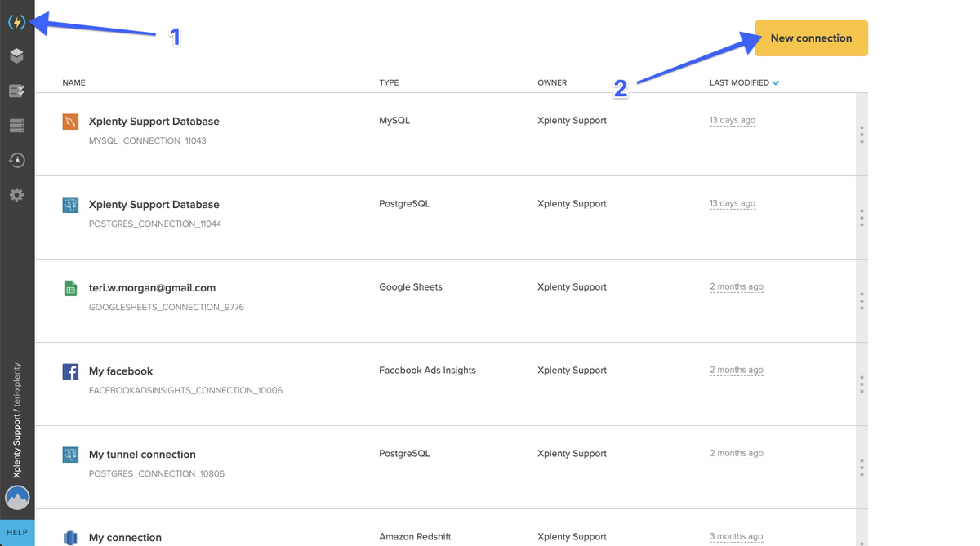The width and height of the screenshot is (980, 546).
Task: Open options menu for Google Sheets row
Action: tap(862, 301)
